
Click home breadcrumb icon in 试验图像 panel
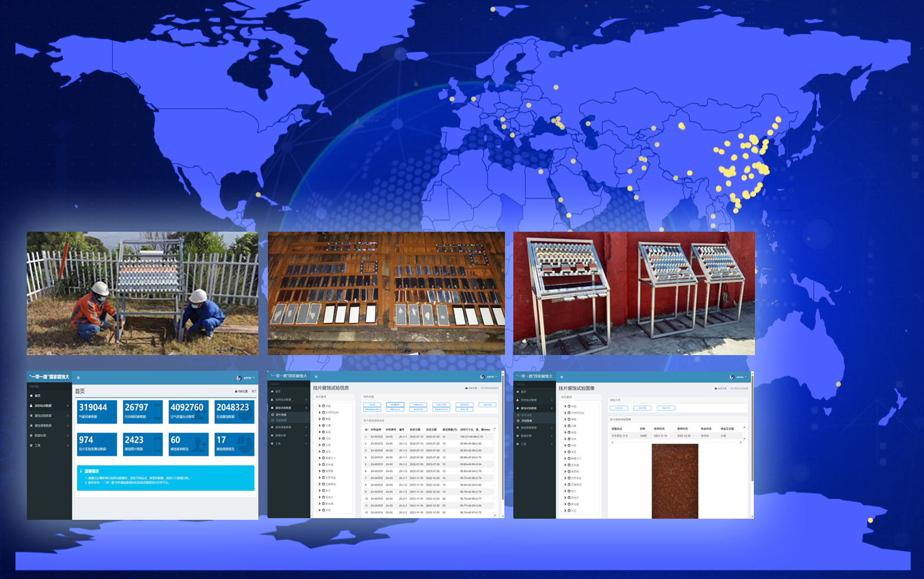[x=716, y=389]
